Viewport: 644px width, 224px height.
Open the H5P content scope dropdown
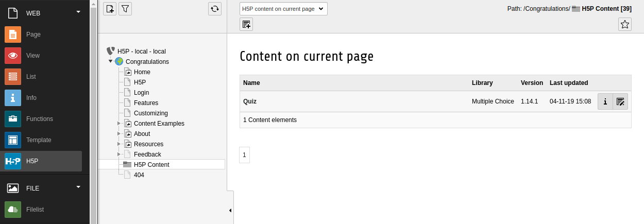coord(283,9)
